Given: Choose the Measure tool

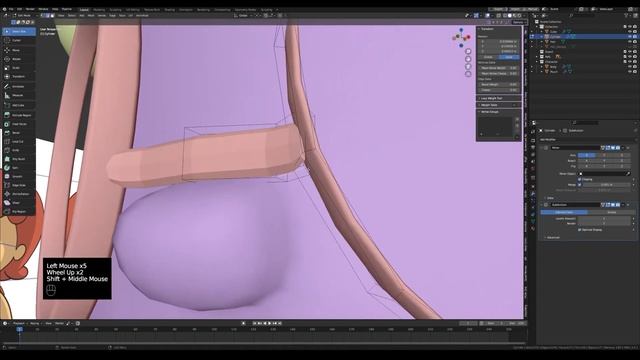Looking at the screenshot, I should [x=19, y=95].
